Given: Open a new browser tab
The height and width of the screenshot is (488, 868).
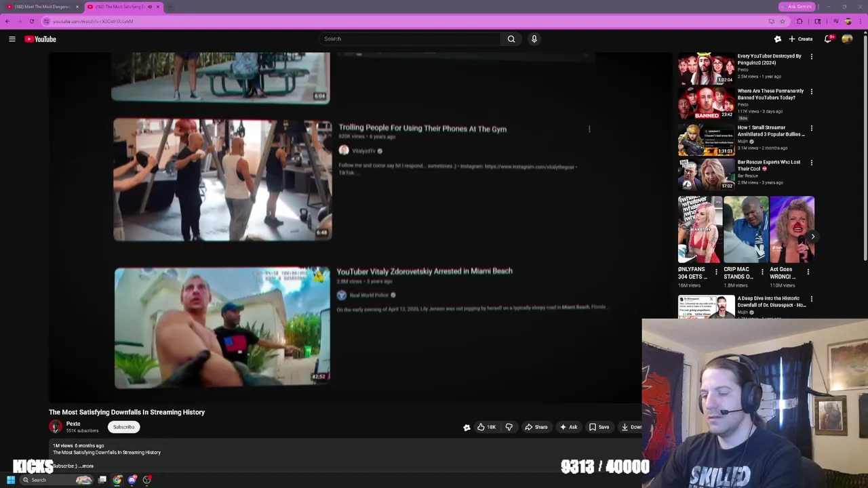Looking at the screenshot, I should [x=170, y=7].
